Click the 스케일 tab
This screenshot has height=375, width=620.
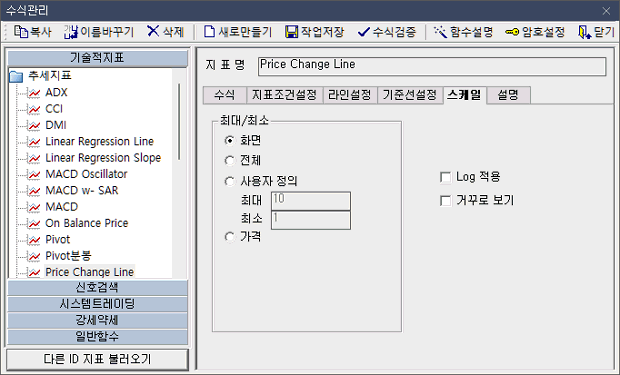(x=465, y=95)
